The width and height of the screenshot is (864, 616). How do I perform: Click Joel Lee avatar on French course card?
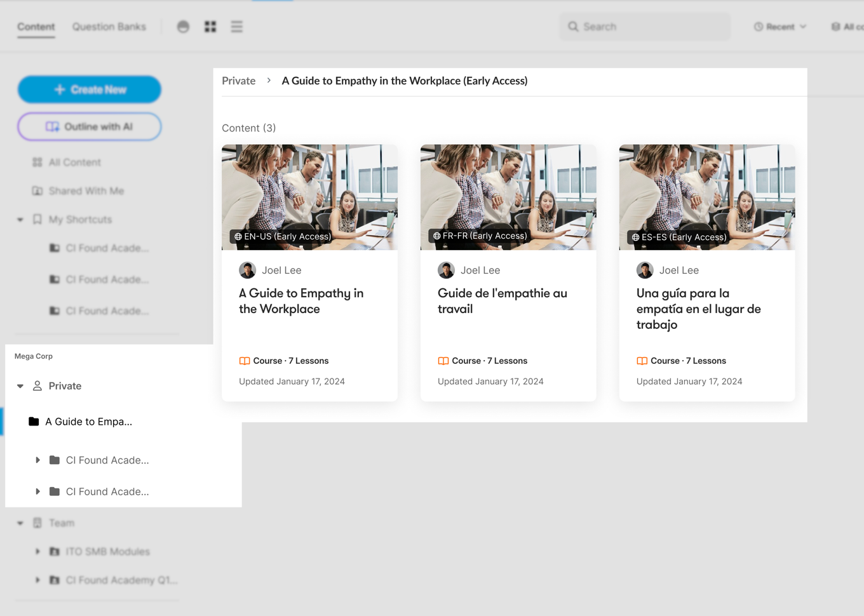coord(446,271)
